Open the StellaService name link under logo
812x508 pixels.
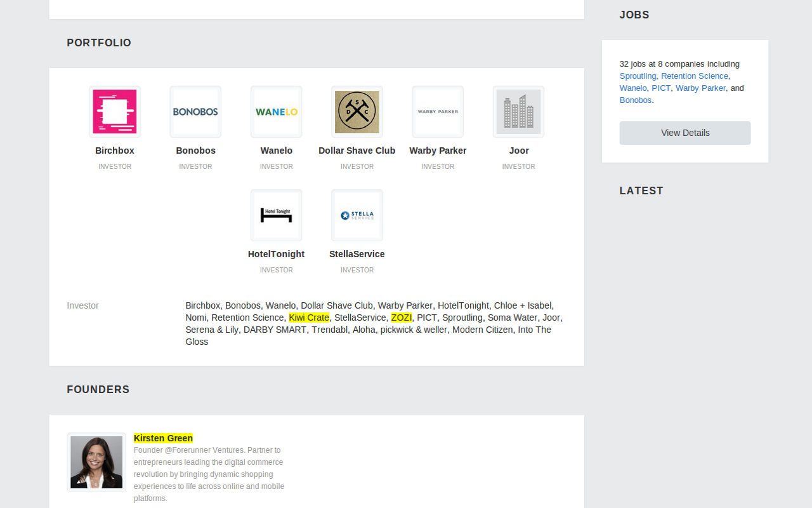[x=357, y=254]
